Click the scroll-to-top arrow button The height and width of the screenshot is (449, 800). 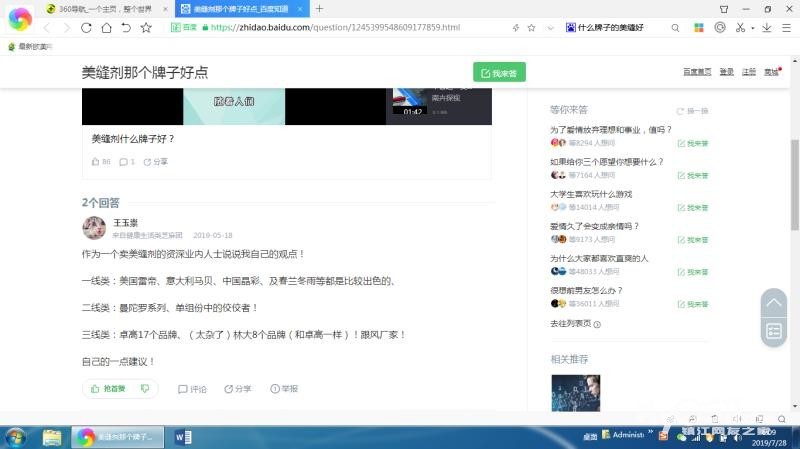774,303
